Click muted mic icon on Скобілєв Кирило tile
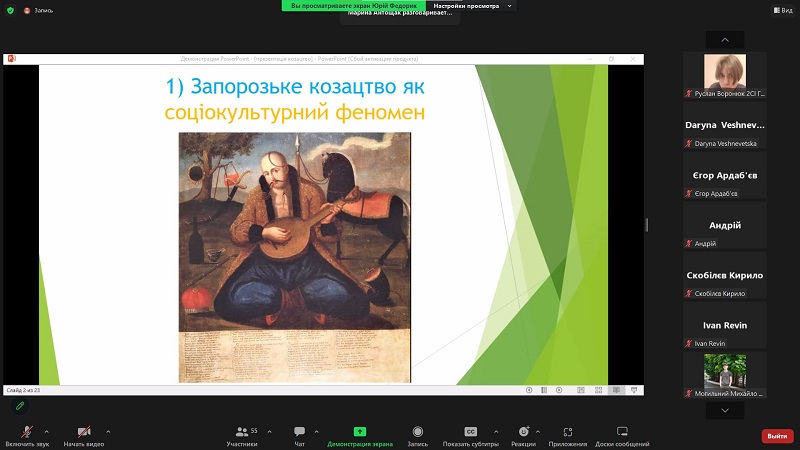This screenshot has width=800, height=450. (689, 293)
